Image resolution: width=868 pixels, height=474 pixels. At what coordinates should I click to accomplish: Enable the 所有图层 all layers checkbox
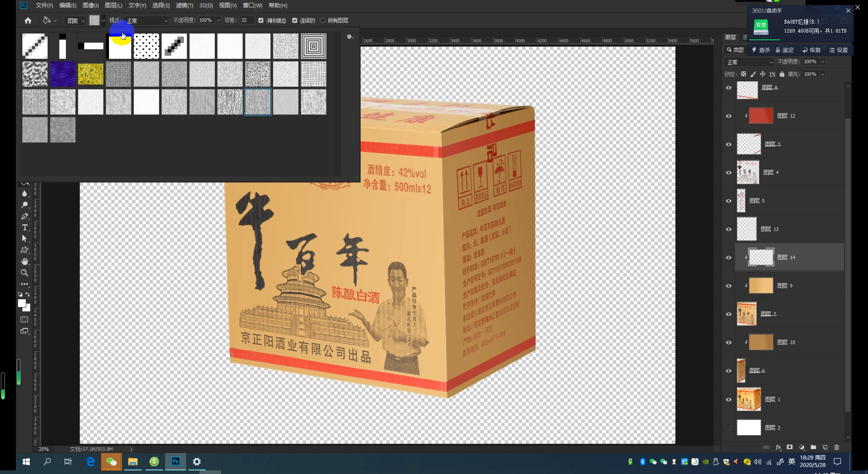tap(323, 20)
